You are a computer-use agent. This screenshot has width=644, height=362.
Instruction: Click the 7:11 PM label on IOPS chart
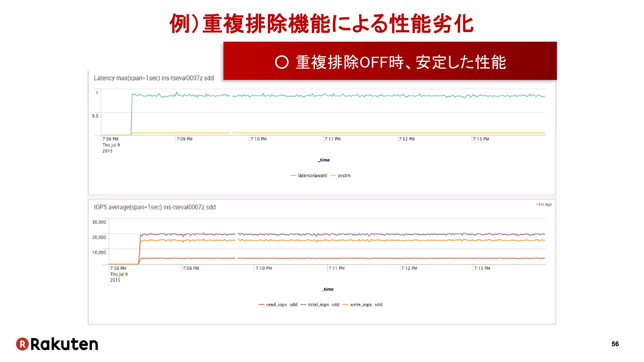point(337,268)
